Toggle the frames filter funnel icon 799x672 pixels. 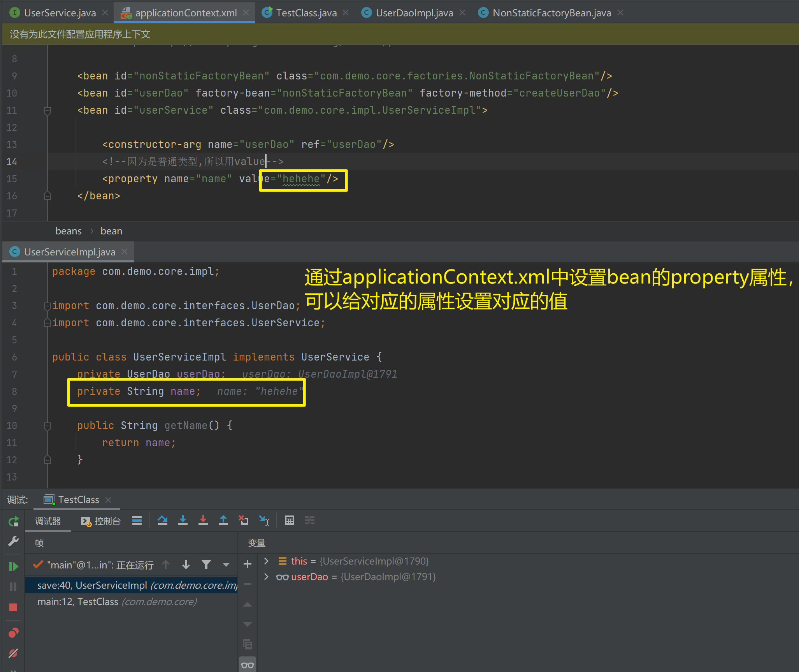coord(206,565)
